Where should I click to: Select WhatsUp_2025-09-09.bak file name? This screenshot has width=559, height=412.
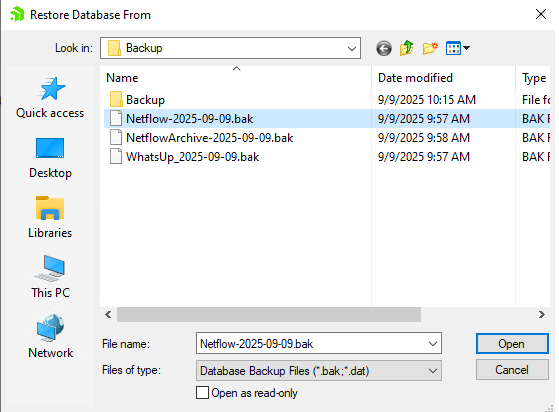click(193, 157)
